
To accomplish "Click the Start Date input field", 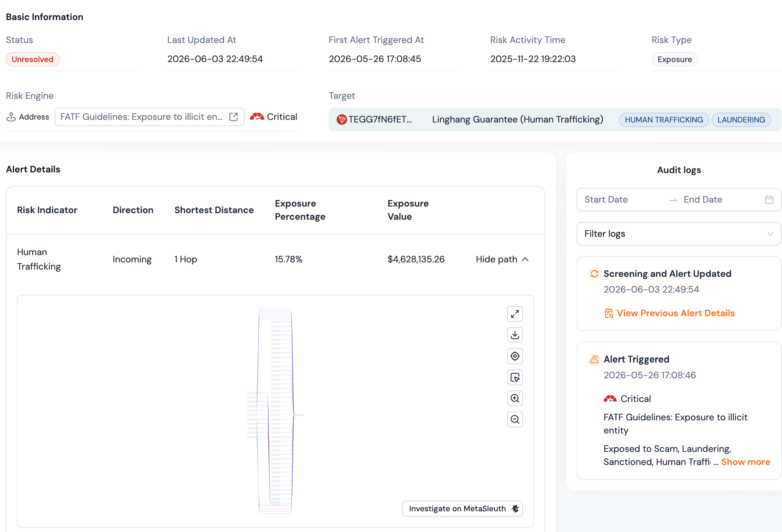I will click(623, 200).
